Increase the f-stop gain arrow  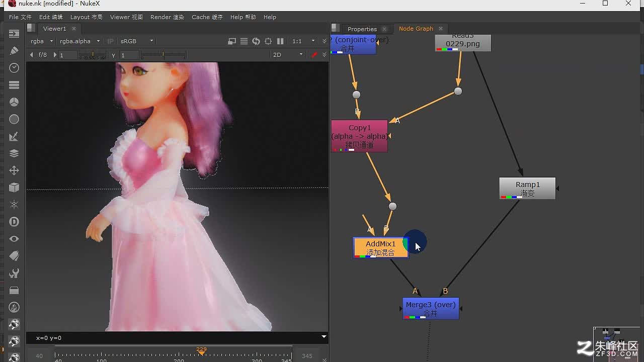(x=55, y=55)
